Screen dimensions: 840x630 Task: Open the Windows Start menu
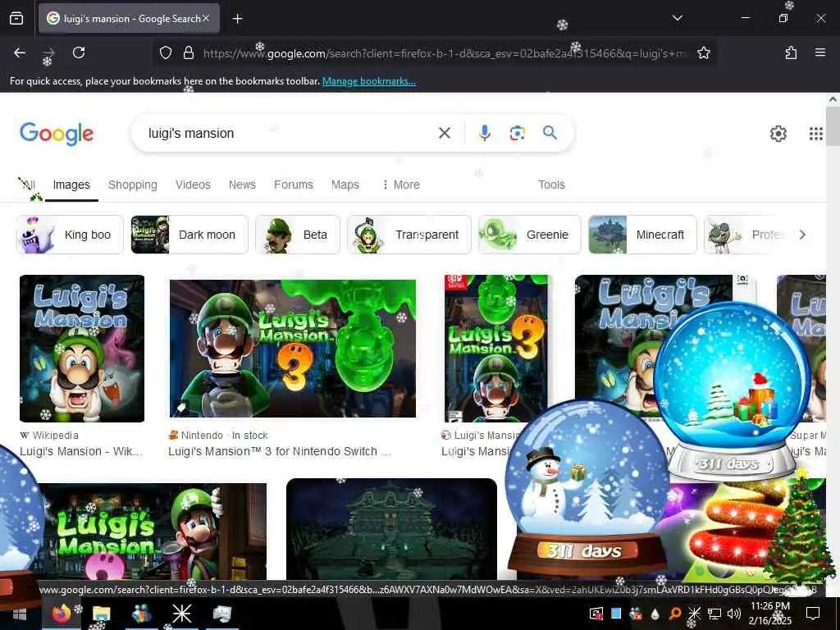click(20, 614)
